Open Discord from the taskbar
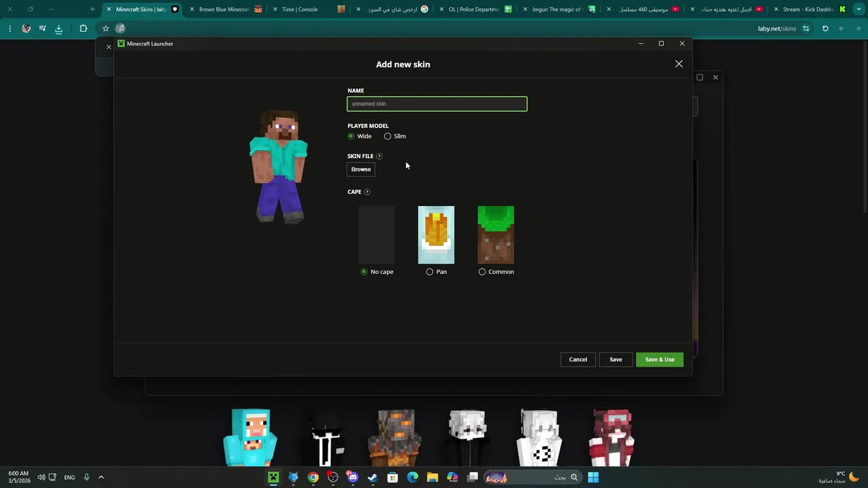 (353, 477)
